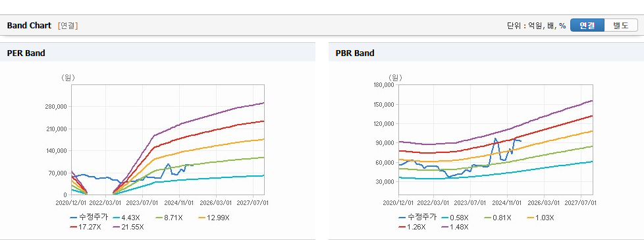Select the 1.03X legend entry

click(x=541, y=218)
